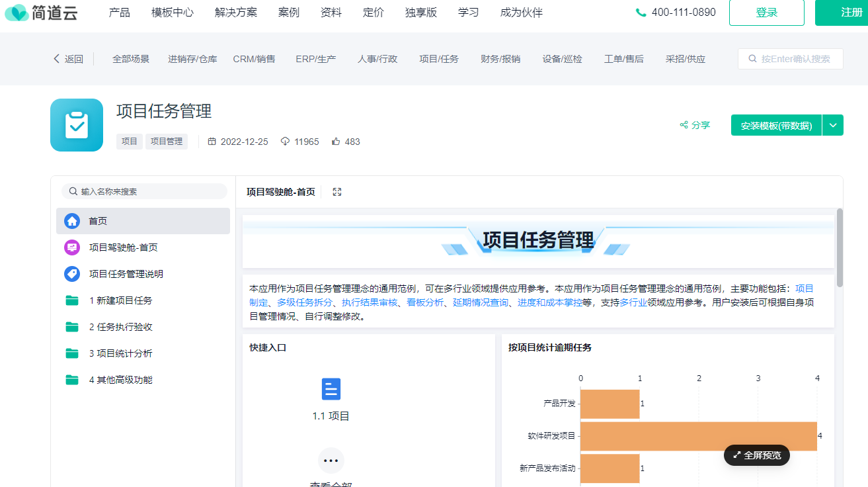The height and width of the screenshot is (487, 868).
Task: Click the thumbs-up like icon beside 483
Action: pos(336,142)
